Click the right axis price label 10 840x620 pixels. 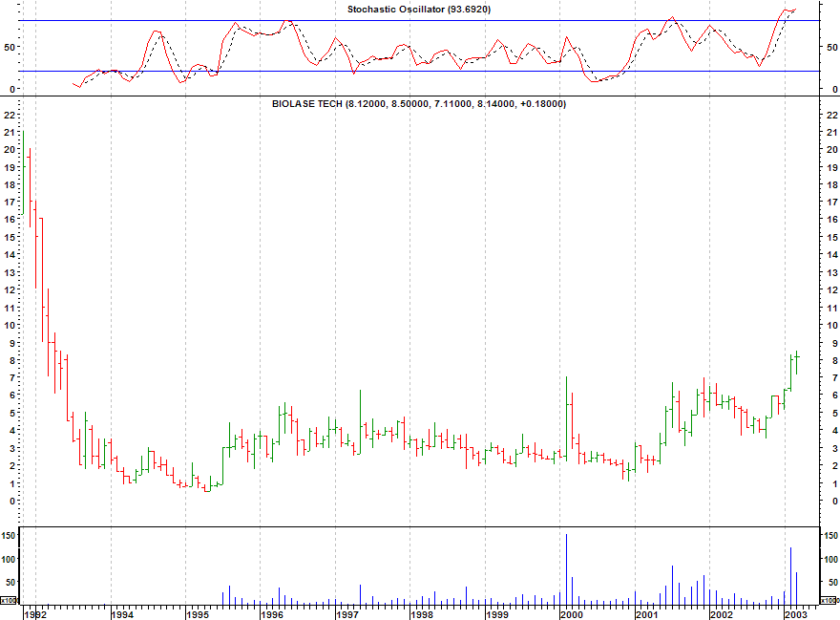(x=831, y=325)
